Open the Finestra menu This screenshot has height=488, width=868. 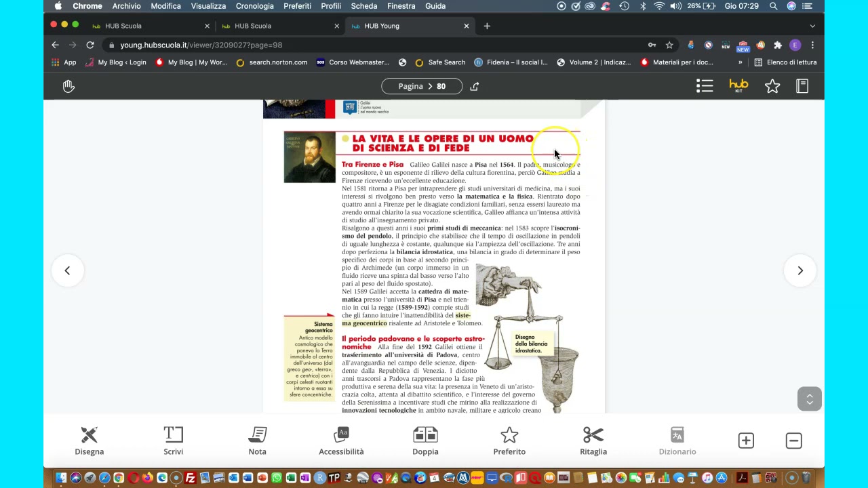pyautogui.click(x=401, y=6)
